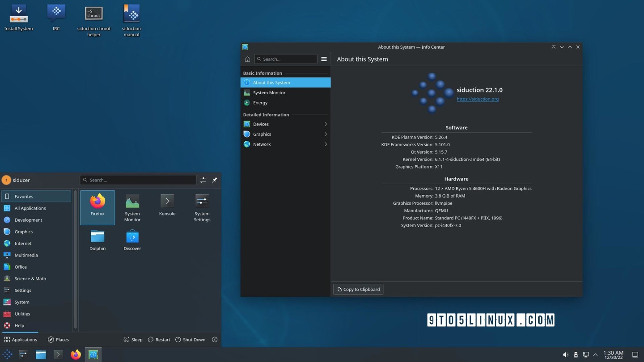Click the digital clock in panel
Screen dimensions: 644x362
[613, 355]
